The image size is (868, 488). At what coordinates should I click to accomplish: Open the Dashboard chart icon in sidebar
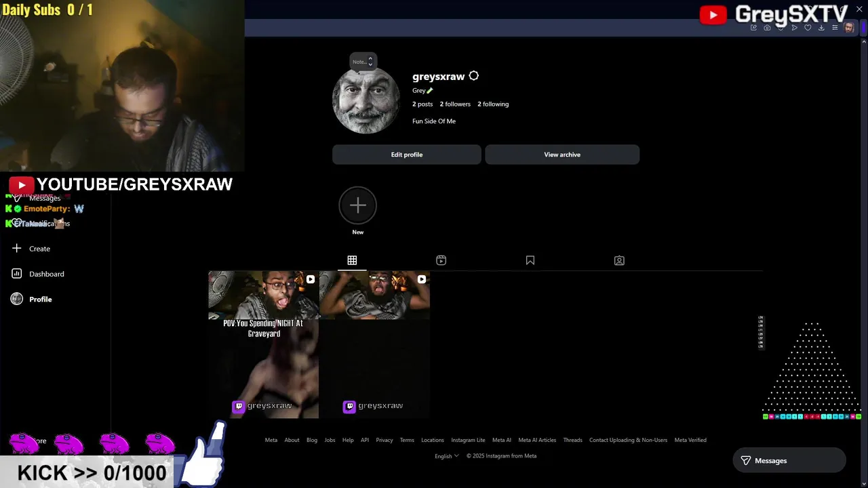click(17, 274)
